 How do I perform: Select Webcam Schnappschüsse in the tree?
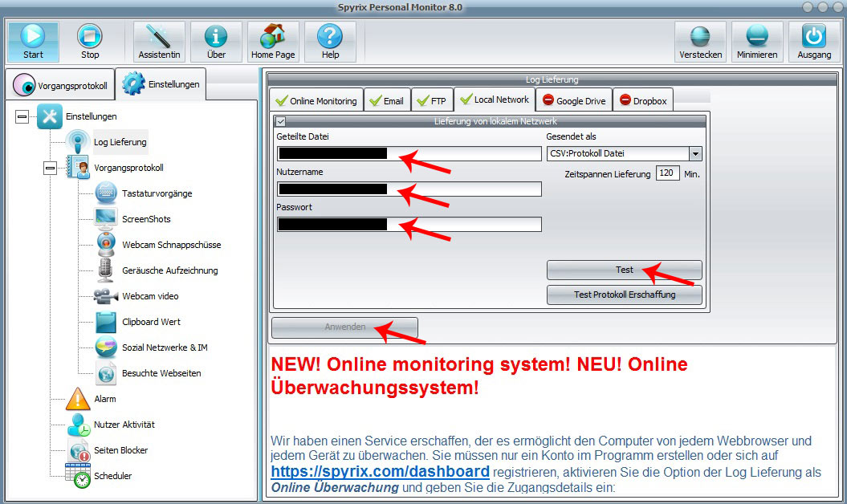[x=172, y=245]
